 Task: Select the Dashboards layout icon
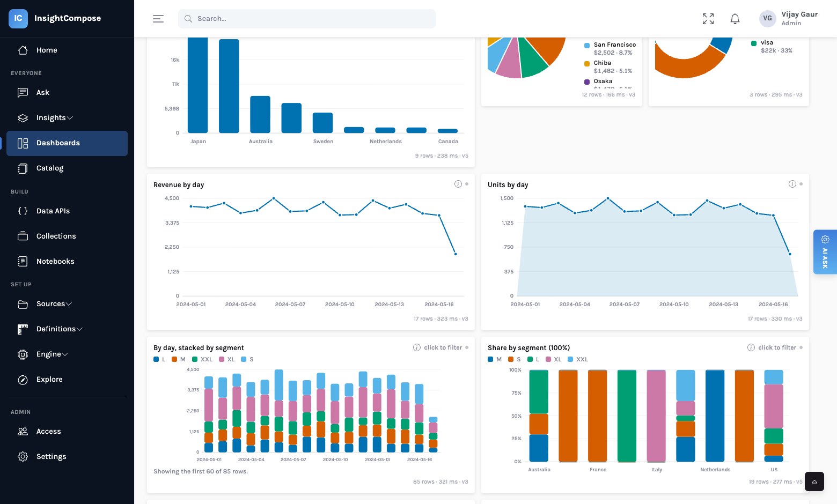click(23, 143)
